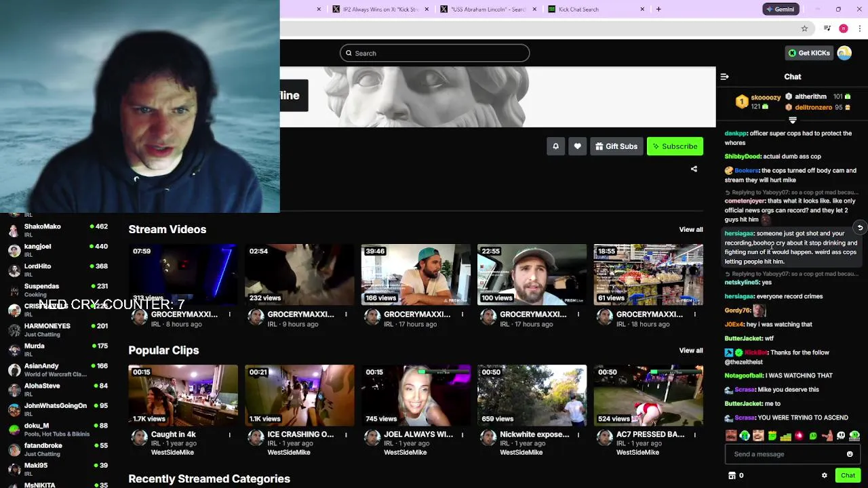Play the 22:55 stream video thumbnail

(x=532, y=274)
